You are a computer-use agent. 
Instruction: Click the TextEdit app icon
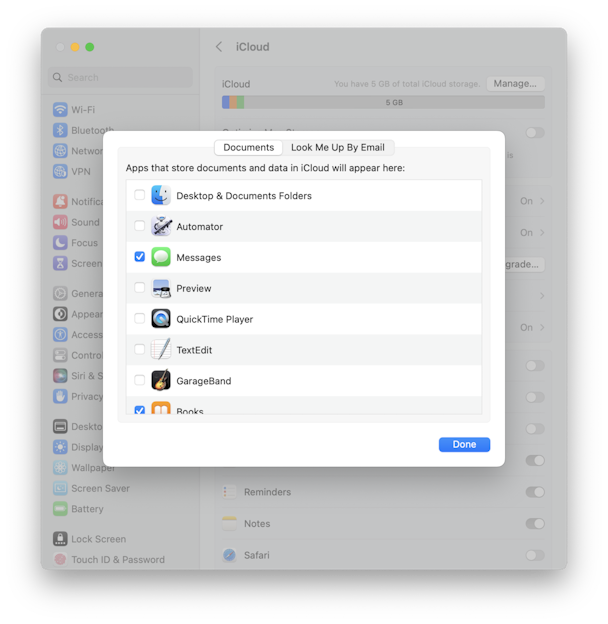[x=161, y=349]
